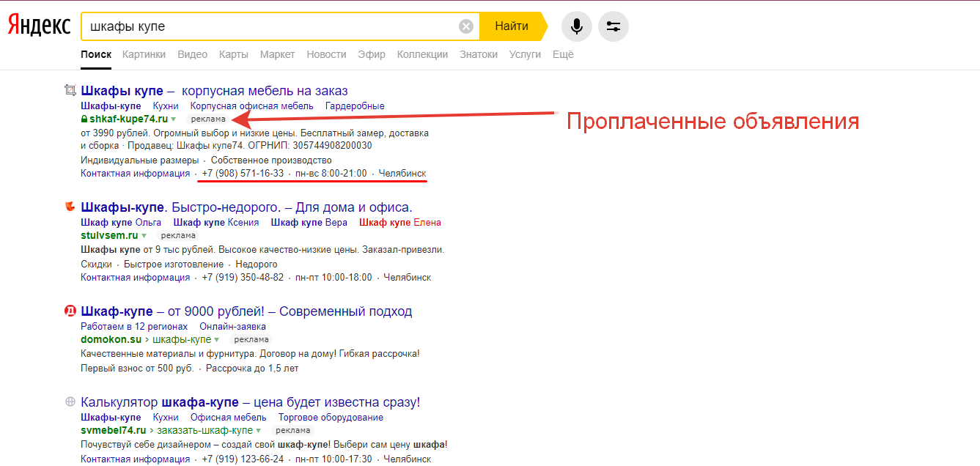Image resolution: width=980 pixels, height=466 pixels.
Task: Click the globe favicon beside the Калькулятор result
Action: tap(70, 402)
